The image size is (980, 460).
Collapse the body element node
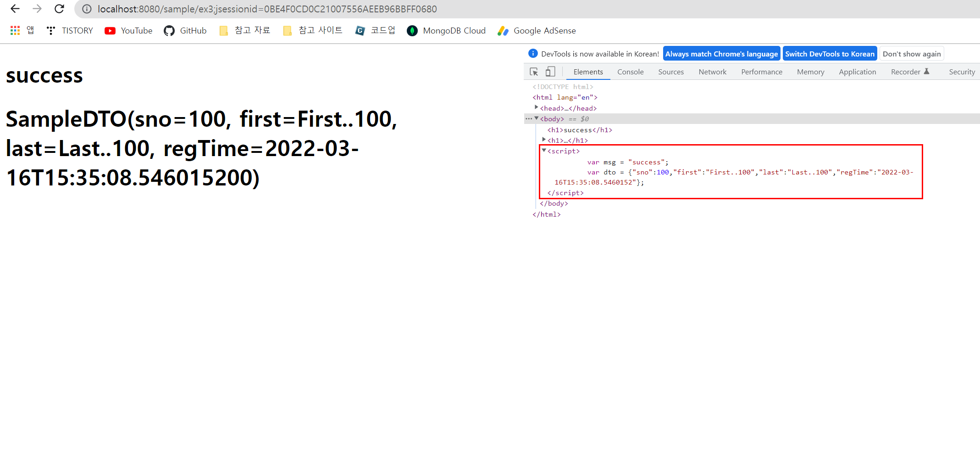(x=536, y=118)
